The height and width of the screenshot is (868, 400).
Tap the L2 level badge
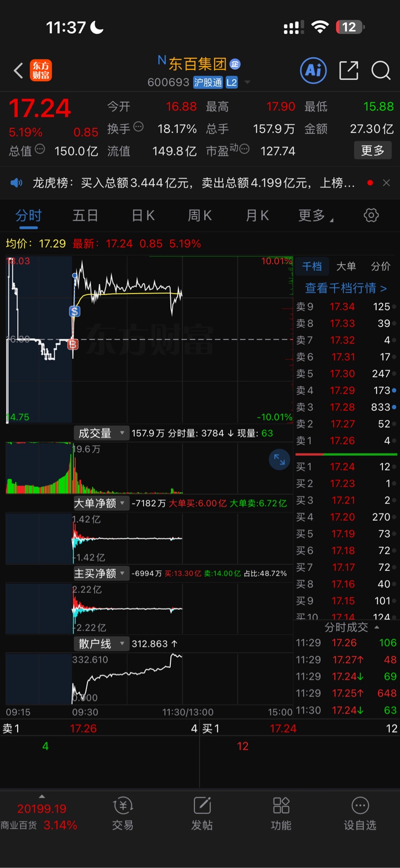coord(232,82)
